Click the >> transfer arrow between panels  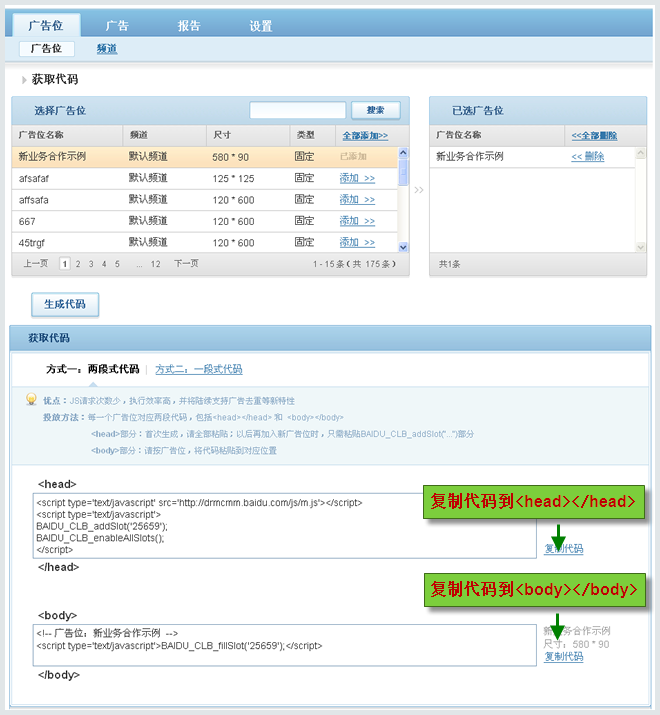tap(419, 190)
